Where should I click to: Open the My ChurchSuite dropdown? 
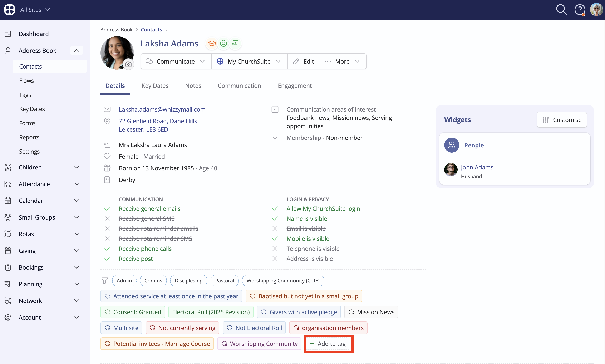click(249, 61)
